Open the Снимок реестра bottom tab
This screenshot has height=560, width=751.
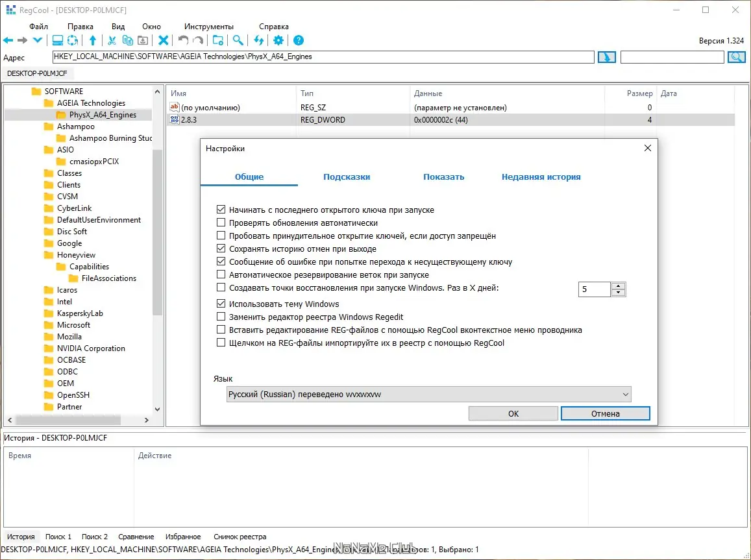pos(240,537)
